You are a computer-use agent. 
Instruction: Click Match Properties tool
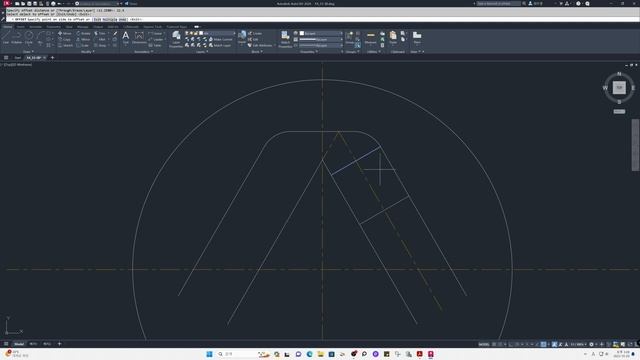[285, 39]
